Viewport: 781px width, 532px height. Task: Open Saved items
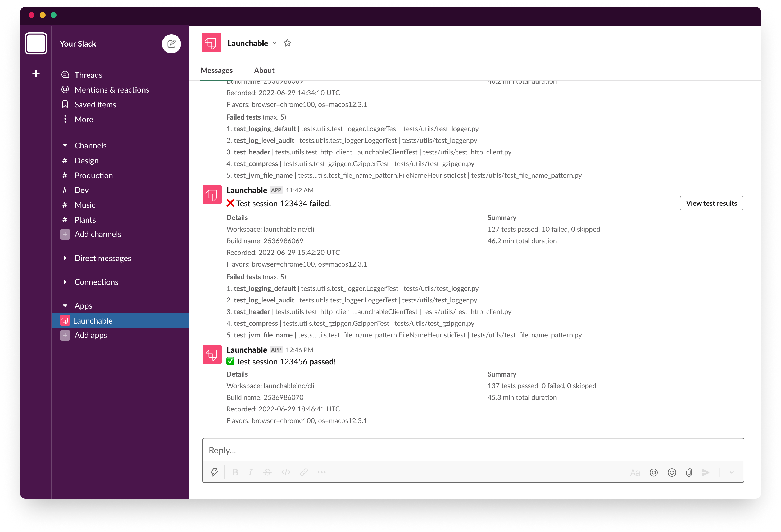(95, 104)
